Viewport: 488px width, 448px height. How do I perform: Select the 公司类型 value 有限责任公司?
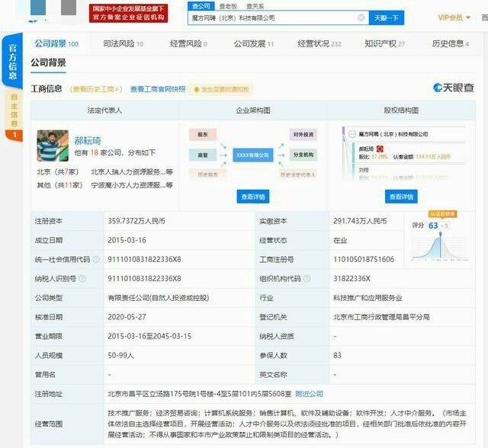[158, 298]
